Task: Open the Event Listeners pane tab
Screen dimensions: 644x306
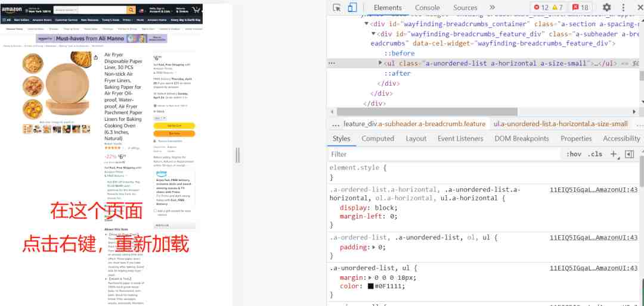Action: [x=460, y=139]
